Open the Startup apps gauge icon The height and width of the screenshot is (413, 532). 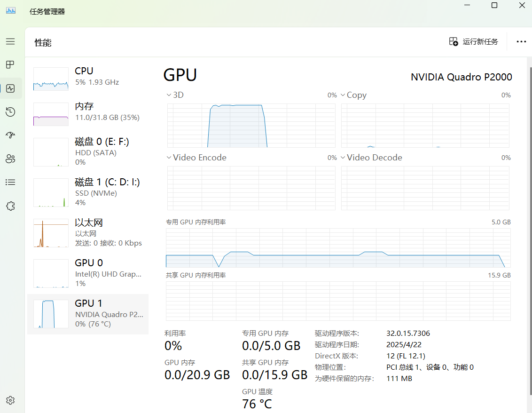click(x=10, y=135)
